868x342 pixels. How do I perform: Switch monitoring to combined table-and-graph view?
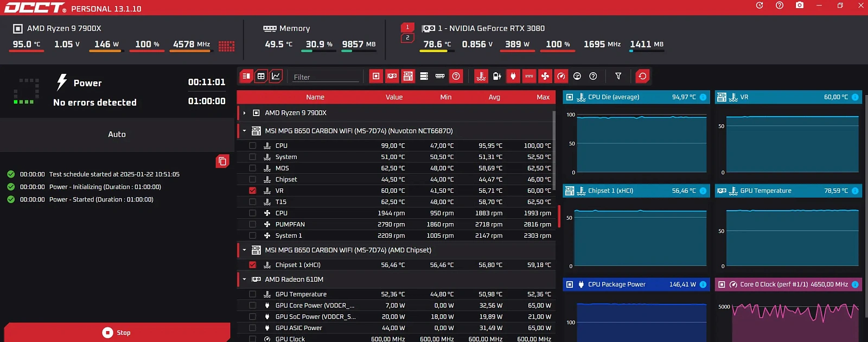click(x=246, y=76)
